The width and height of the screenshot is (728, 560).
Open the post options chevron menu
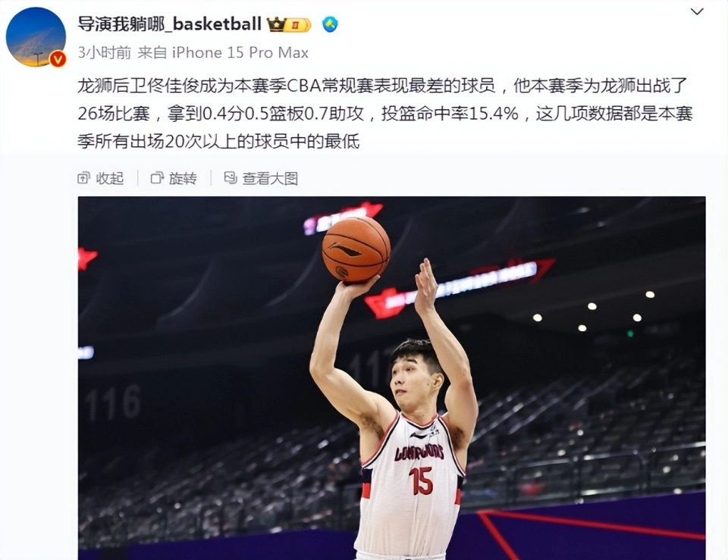tap(697, 11)
